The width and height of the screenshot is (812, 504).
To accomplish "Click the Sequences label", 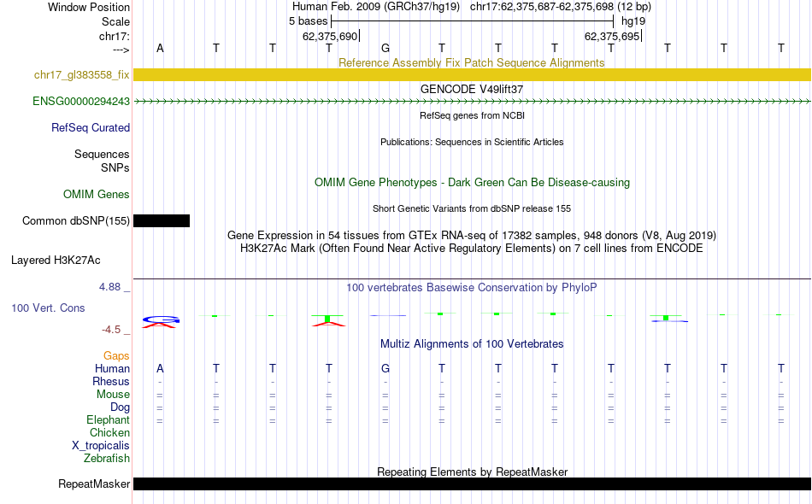I will tap(102, 155).
